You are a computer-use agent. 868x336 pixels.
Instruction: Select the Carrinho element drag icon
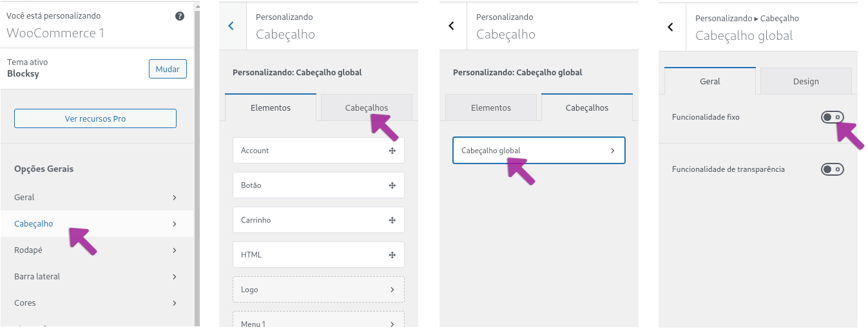click(x=392, y=220)
